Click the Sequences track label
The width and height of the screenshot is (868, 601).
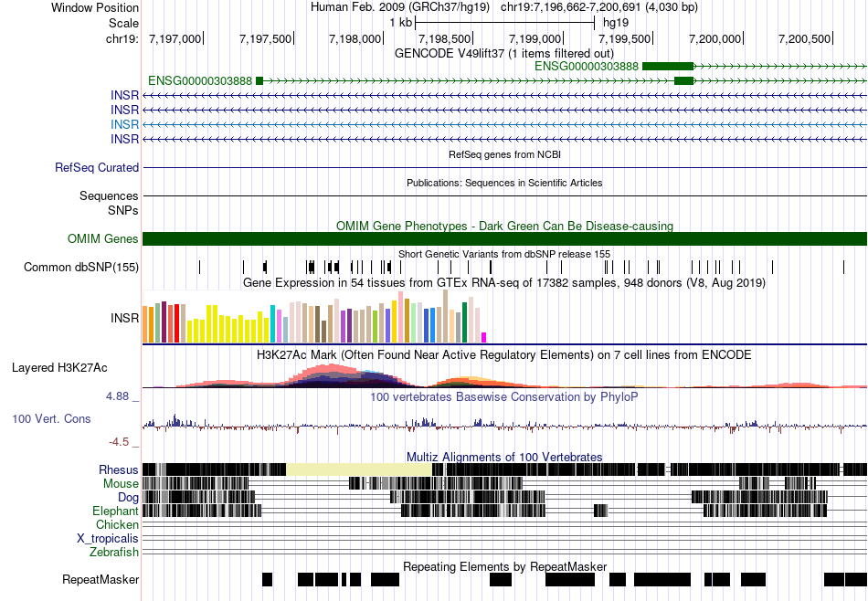pos(109,195)
